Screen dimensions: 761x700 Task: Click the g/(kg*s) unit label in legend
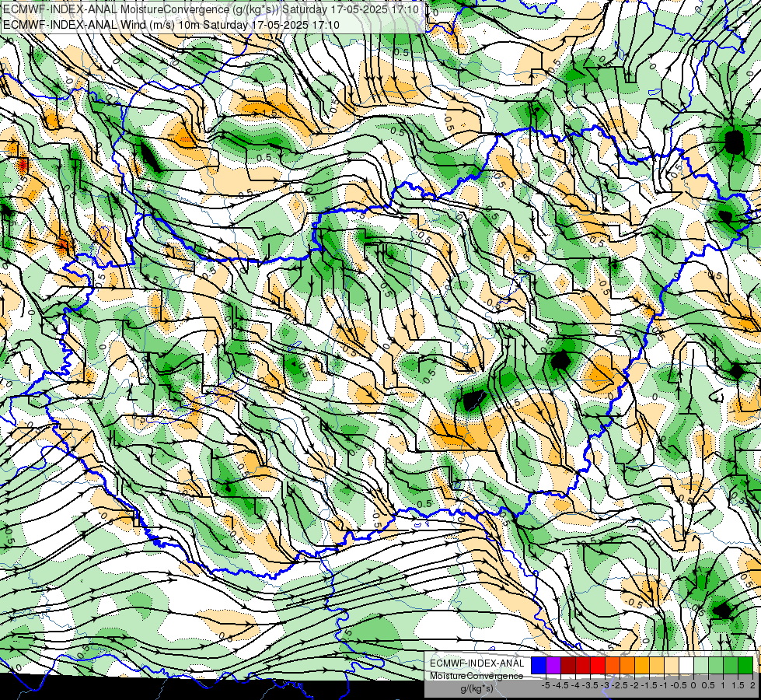pos(477,688)
